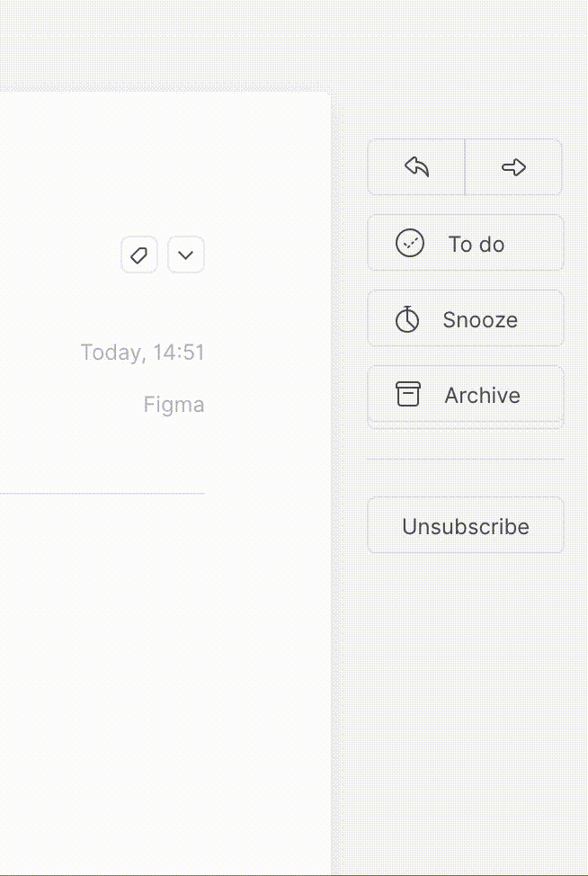Click the hidden button edge beneath Archive
This screenshot has width=588, height=876.
[x=466, y=425]
